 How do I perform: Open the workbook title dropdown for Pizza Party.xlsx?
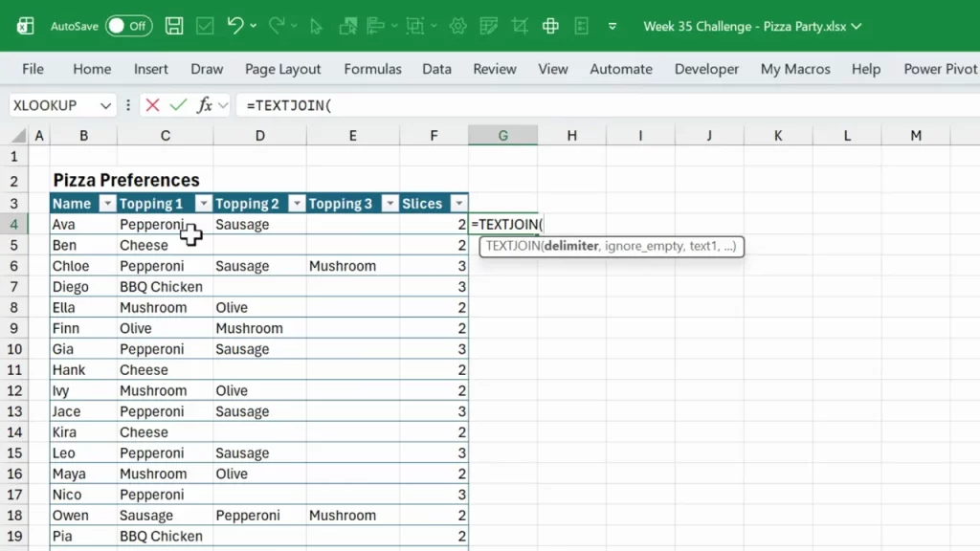pyautogui.click(x=856, y=26)
